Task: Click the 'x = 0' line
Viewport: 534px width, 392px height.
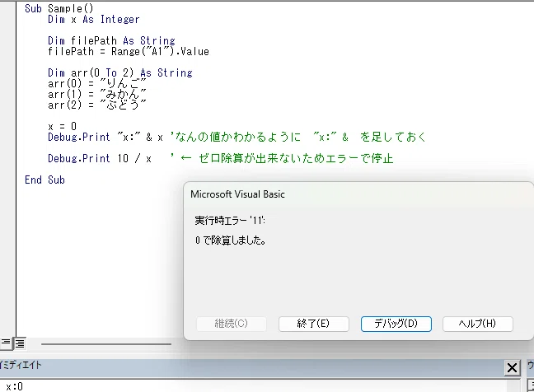Action: tap(63, 126)
